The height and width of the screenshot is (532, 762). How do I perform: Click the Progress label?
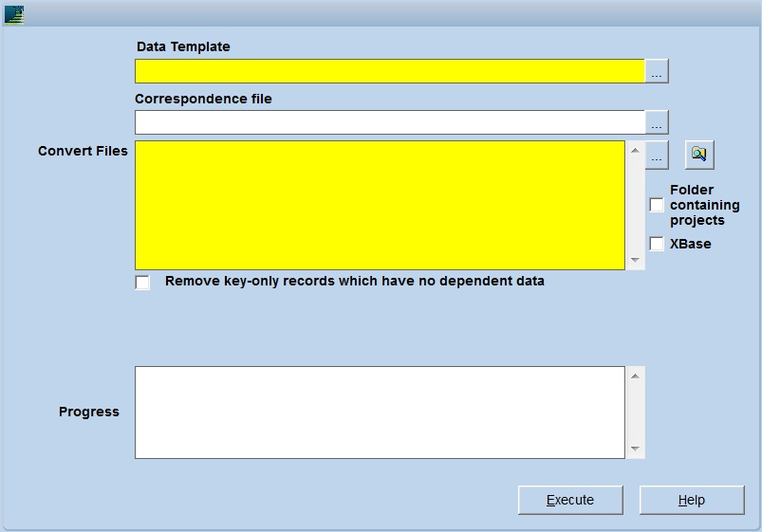89,412
